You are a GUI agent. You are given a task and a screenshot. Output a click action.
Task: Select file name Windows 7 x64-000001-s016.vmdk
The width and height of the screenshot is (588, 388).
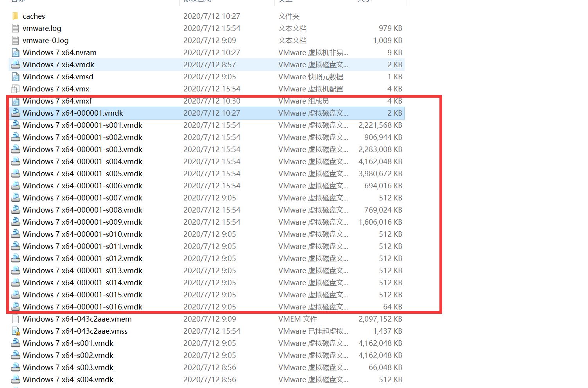coord(82,307)
